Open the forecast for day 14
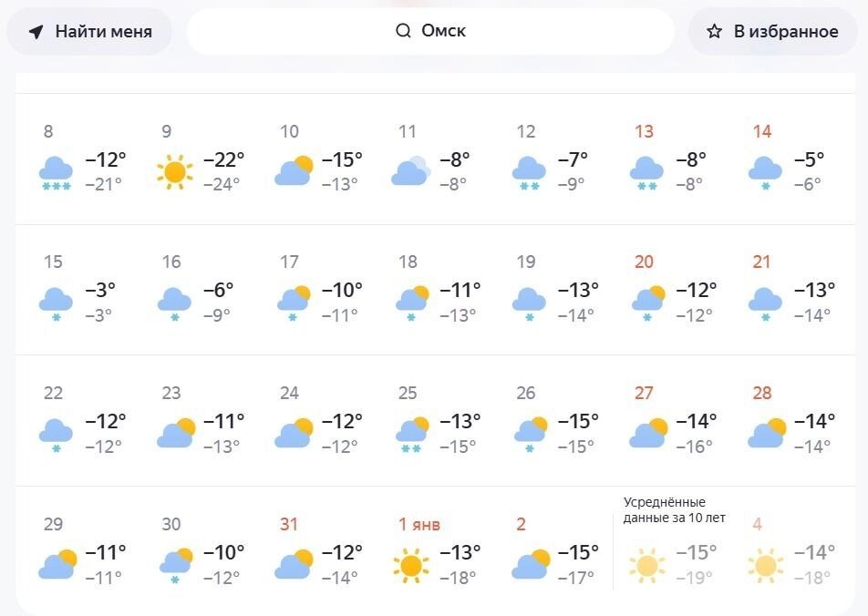The width and height of the screenshot is (868, 616). [790, 159]
